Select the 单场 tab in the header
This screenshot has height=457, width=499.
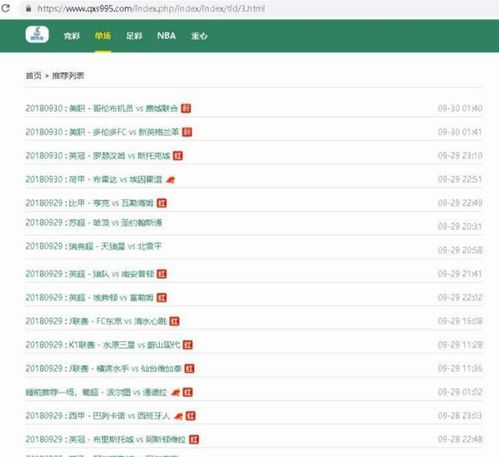[x=103, y=36]
